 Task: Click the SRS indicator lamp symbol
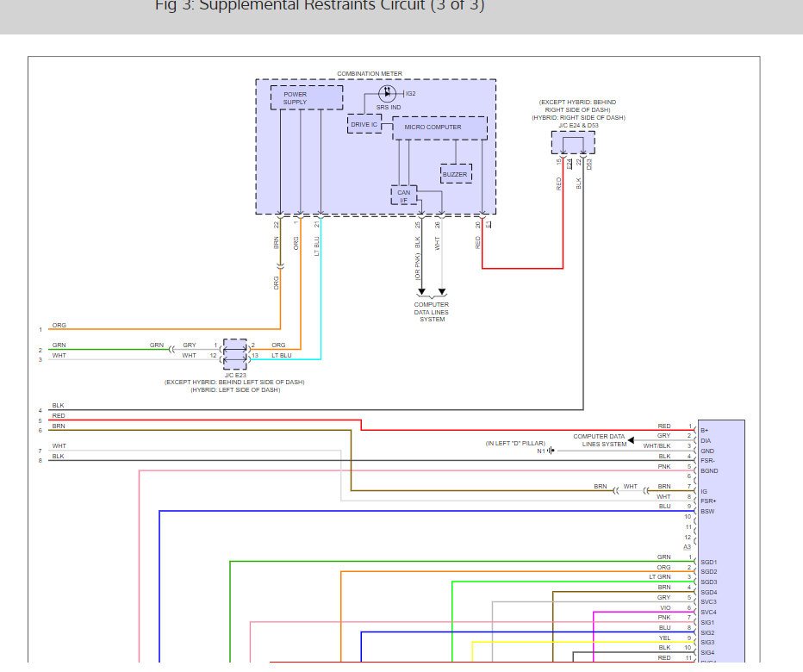387,93
